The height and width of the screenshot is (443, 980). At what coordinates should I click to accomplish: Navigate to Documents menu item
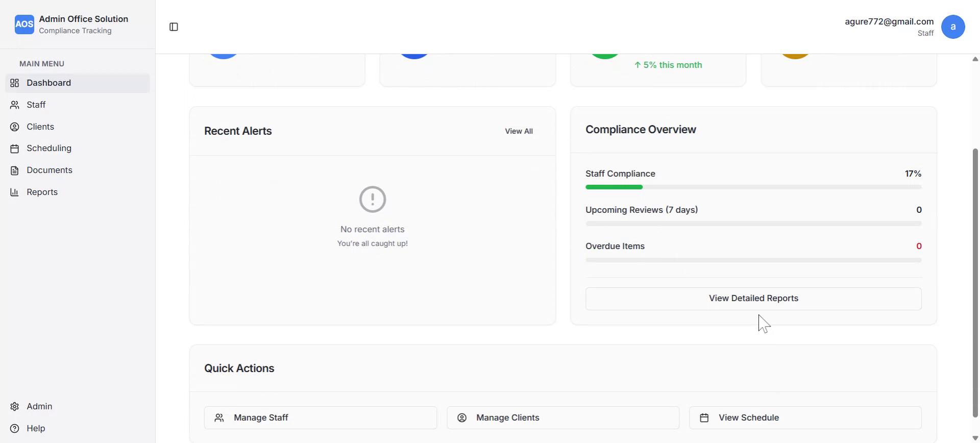coord(78,170)
